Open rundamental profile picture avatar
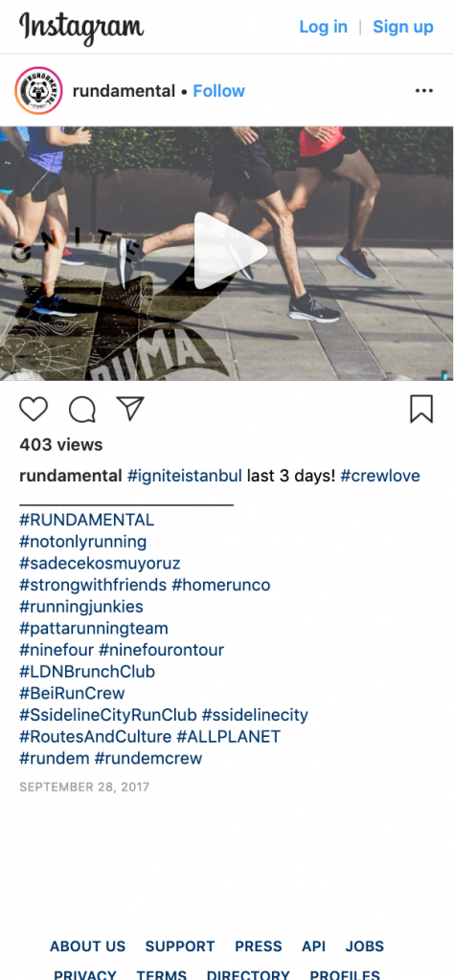454x980 pixels. [x=38, y=91]
